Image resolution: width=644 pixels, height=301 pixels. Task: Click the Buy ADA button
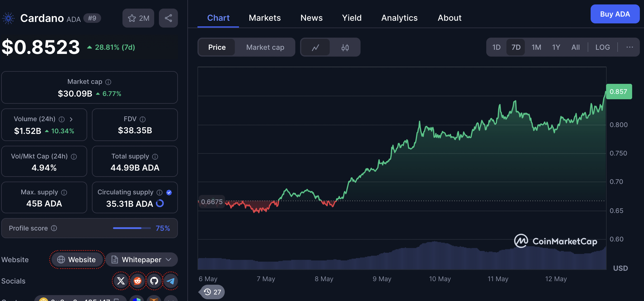click(615, 14)
